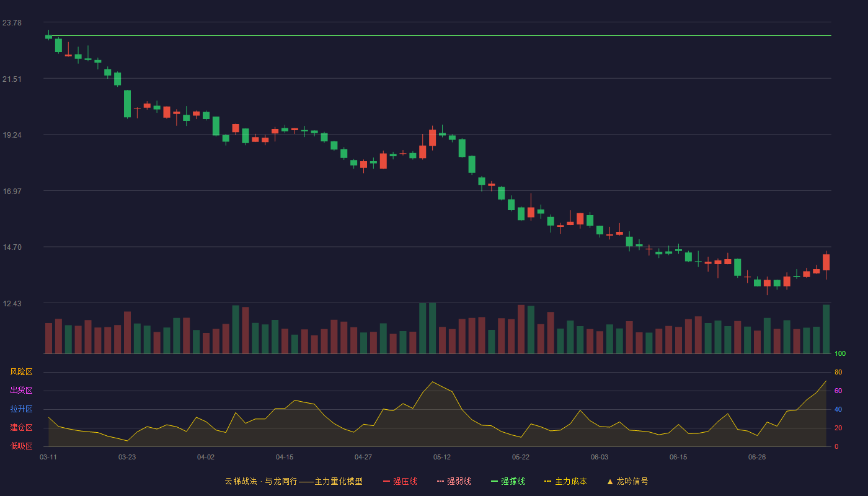
Task: Click the yellow triangle 龙吟信号 icon
Action: [x=610, y=481]
